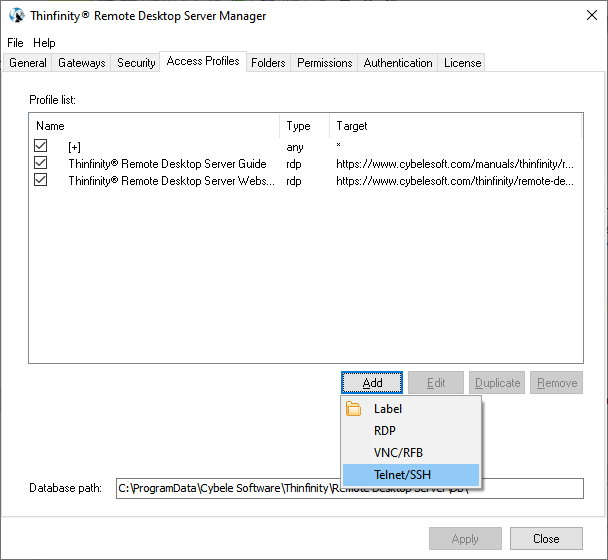Screen dimensions: 608x560
Task: Open the Help menu
Action: tap(44, 43)
